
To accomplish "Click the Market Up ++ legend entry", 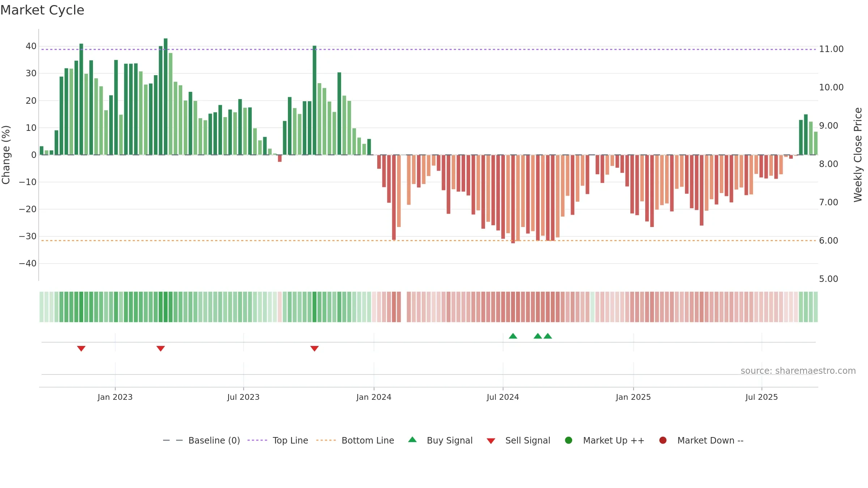I will point(605,440).
